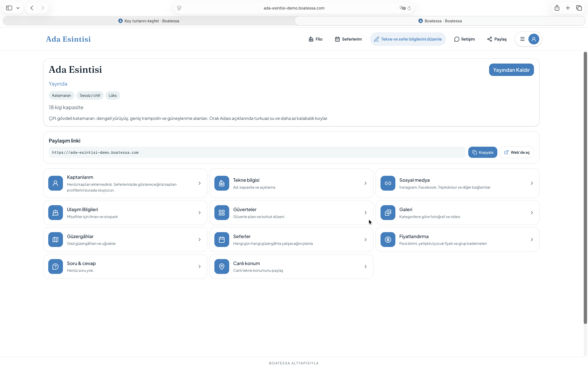Expand the Soru & cevap card chevron
This screenshot has height=369, width=588.
click(x=199, y=267)
